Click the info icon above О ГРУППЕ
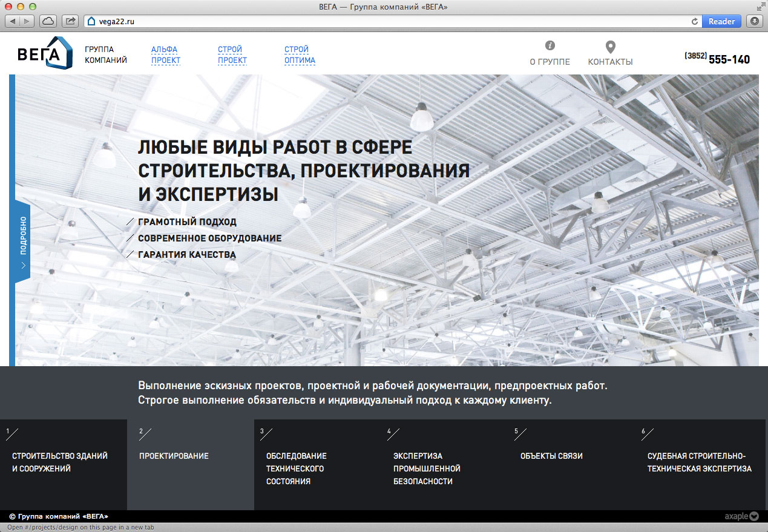 [x=550, y=46]
